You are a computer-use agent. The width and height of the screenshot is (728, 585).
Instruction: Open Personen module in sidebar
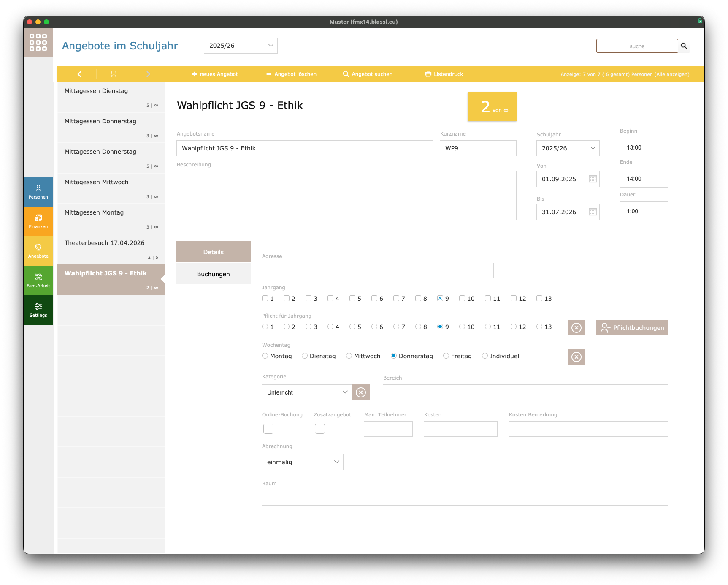(x=38, y=192)
